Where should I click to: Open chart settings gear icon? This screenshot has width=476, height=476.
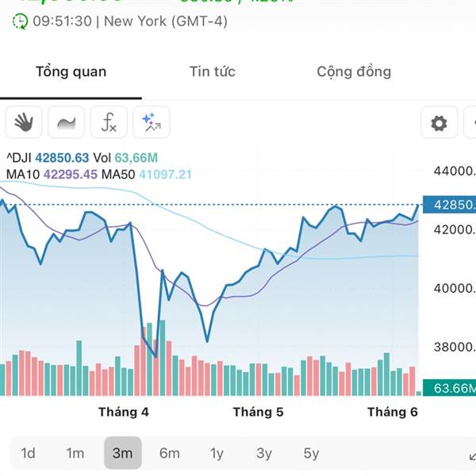[439, 122]
